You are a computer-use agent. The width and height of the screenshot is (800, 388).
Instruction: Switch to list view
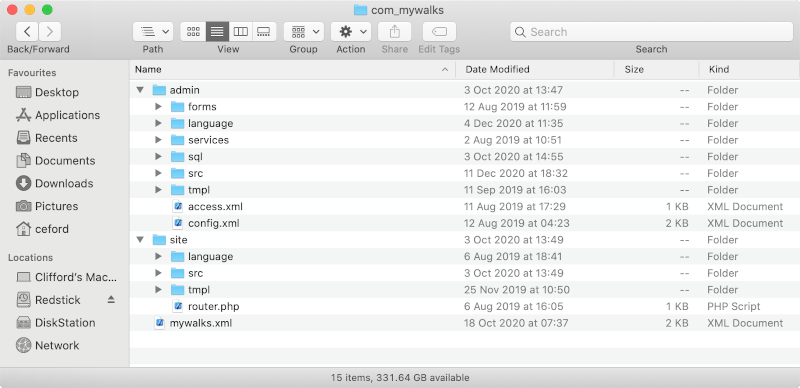(x=217, y=32)
